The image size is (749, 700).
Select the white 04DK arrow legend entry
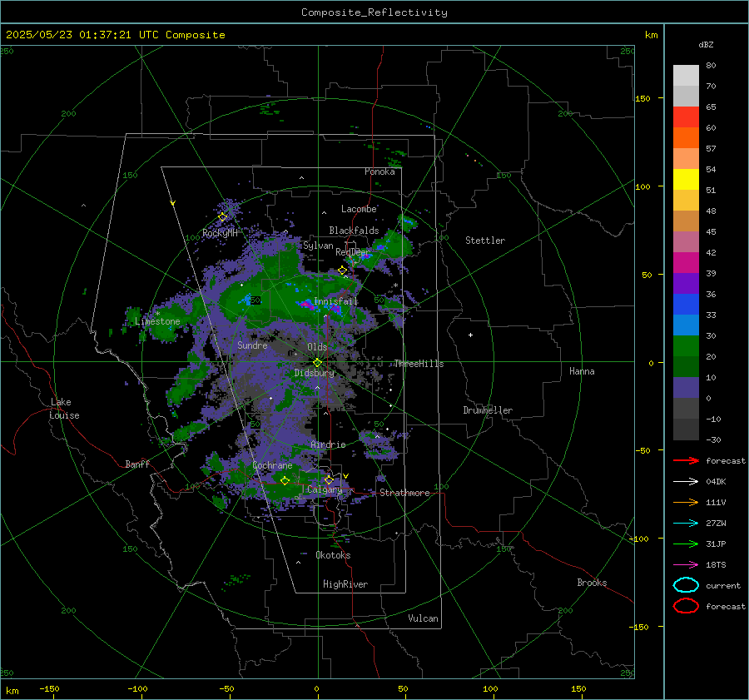point(686,481)
